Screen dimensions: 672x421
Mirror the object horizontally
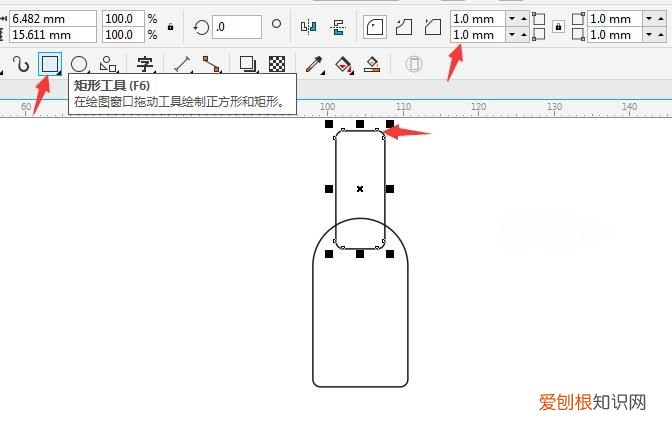(x=308, y=26)
